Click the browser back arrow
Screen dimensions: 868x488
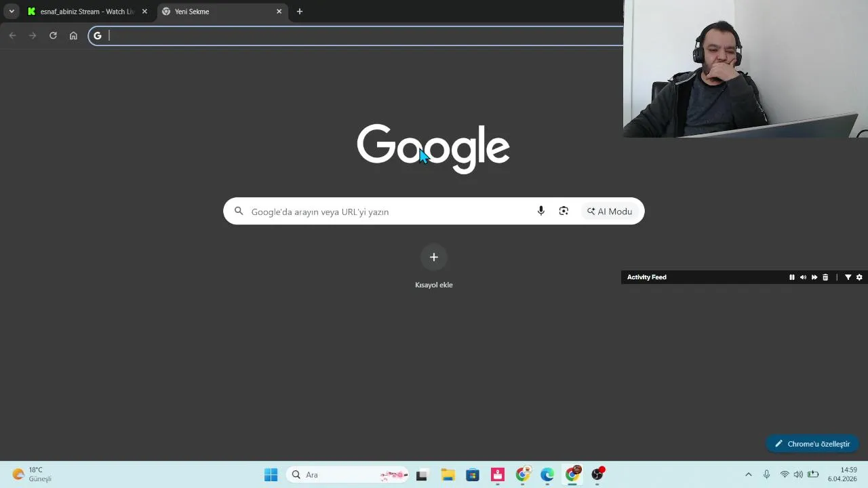12,36
